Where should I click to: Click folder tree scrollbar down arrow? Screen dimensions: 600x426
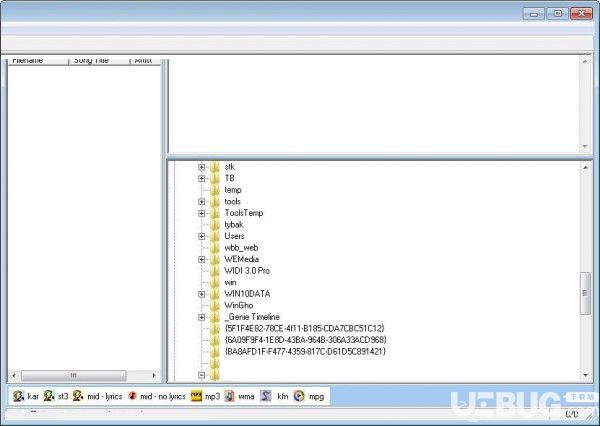point(585,375)
